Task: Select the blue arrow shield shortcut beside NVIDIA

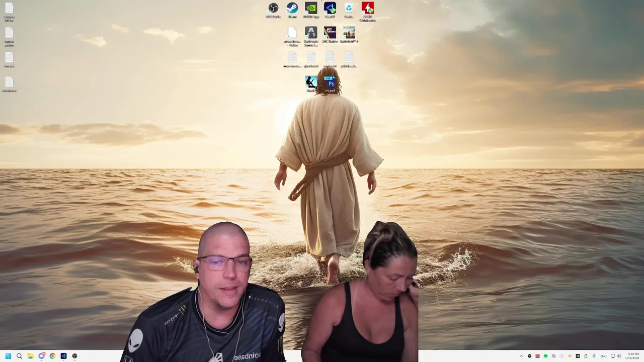Action: pyautogui.click(x=330, y=10)
